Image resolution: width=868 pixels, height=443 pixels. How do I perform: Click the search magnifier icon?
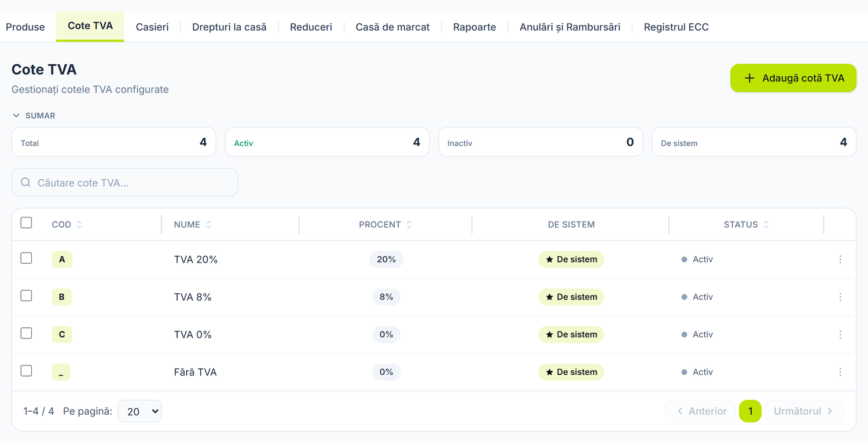(x=25, y=183)
